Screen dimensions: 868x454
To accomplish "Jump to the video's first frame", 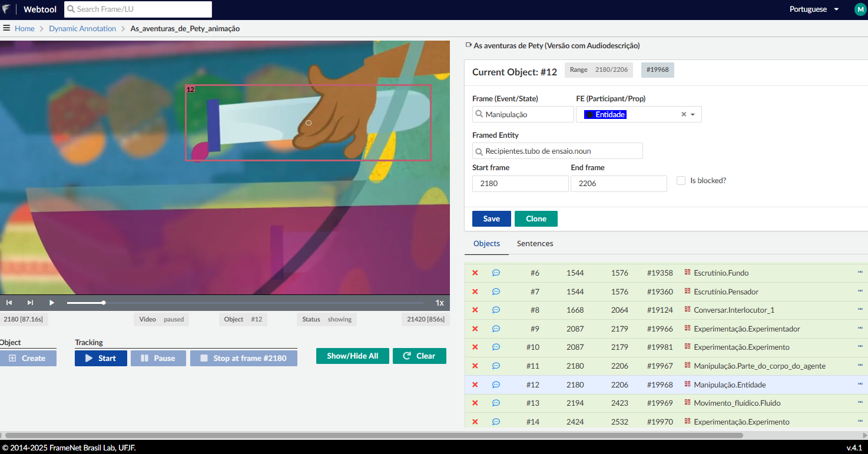I will tap(9, 303).
